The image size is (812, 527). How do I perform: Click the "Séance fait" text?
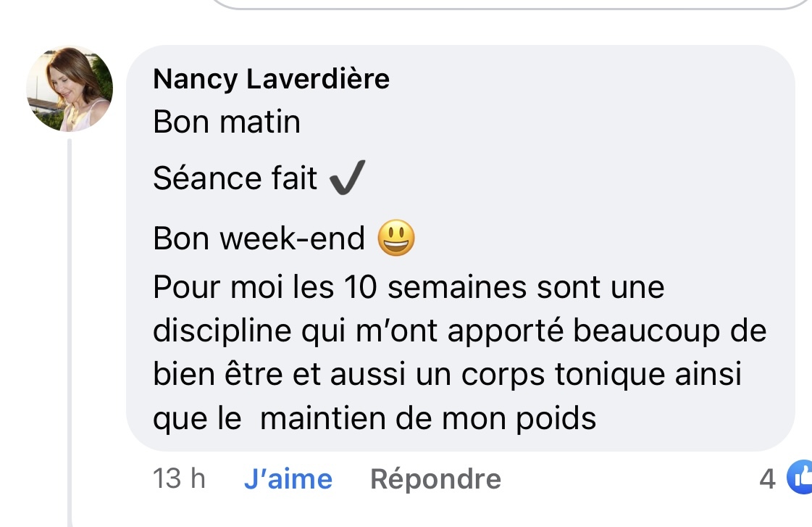235,178
